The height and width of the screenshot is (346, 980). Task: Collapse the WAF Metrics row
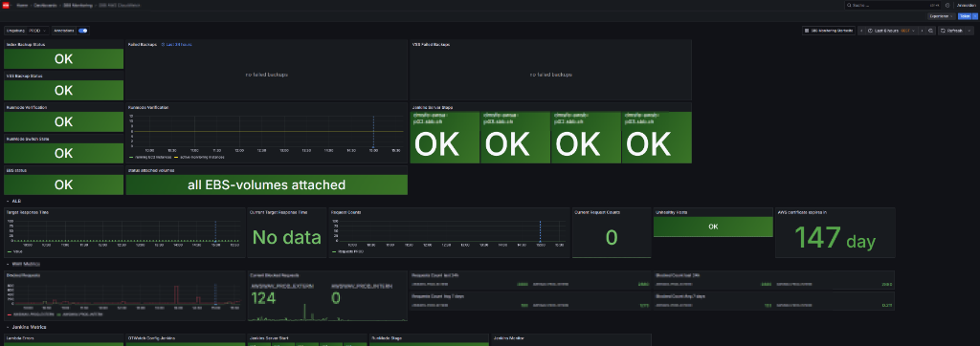point(24,264)
